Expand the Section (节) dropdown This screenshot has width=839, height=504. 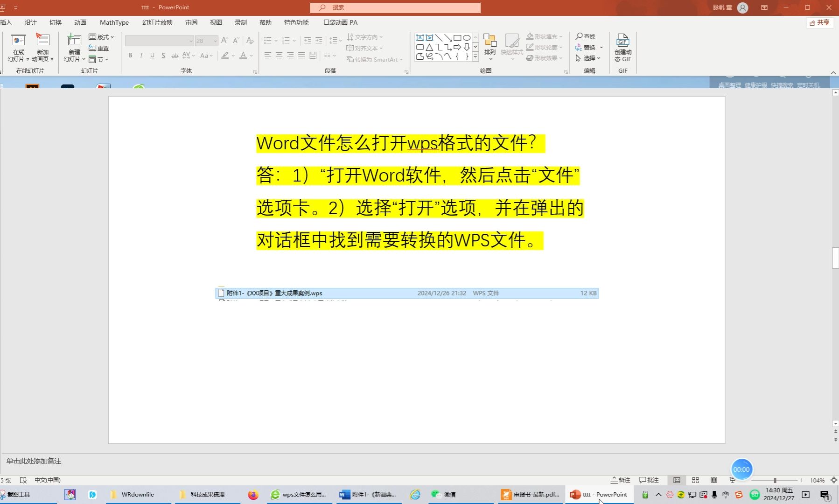pyautogui.click(x=98, y=59)
